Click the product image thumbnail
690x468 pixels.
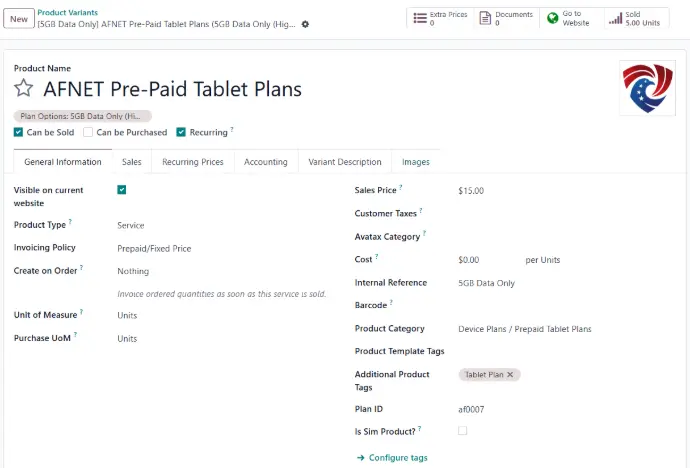tap(648, 88)
